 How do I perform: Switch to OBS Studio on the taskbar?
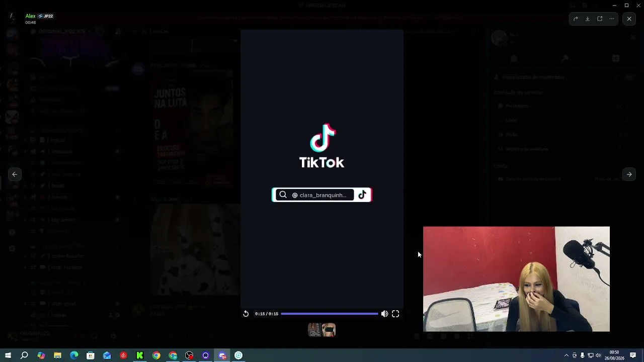[x=189, y=355]
